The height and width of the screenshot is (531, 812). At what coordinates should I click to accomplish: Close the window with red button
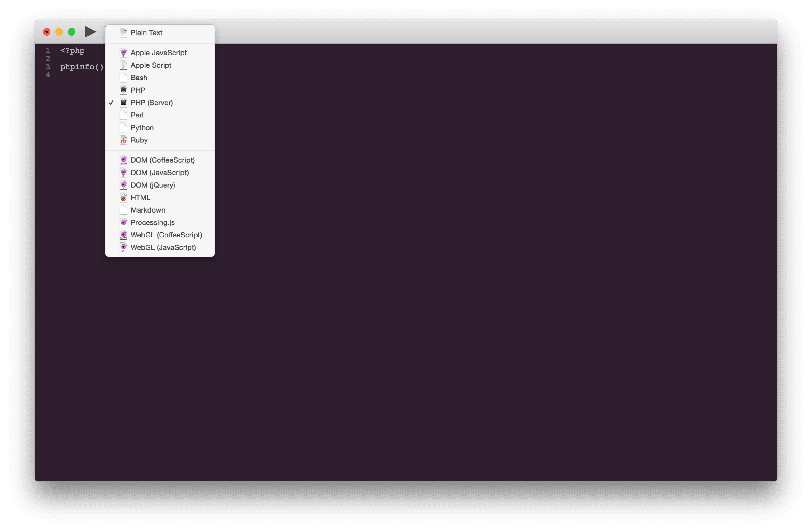coord(47,32)
